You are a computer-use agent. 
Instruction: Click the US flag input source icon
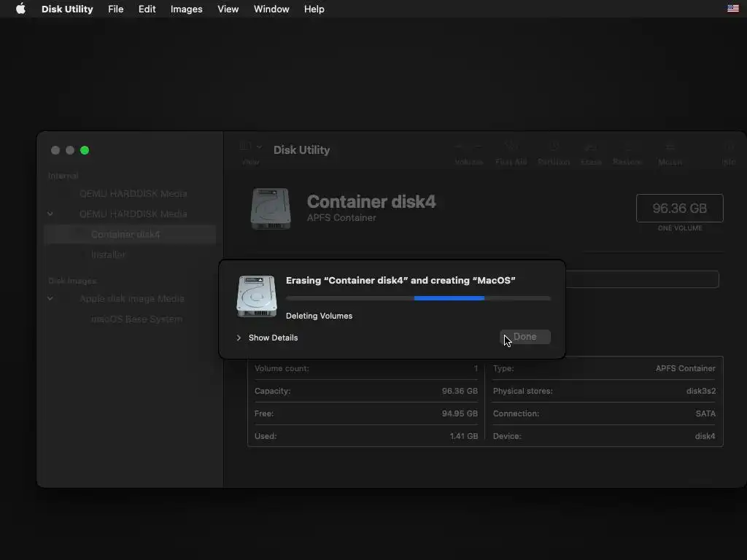click(733, 9)
